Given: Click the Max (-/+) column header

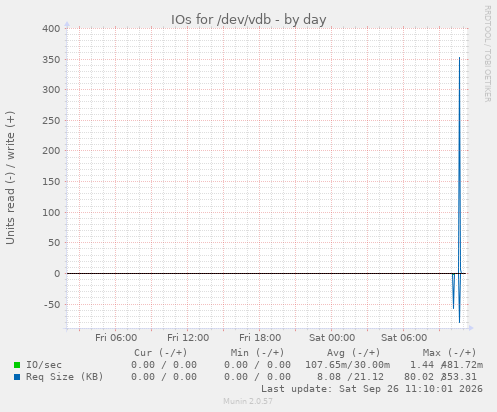Looking at the screenshot, I should [x=449, y=353].
